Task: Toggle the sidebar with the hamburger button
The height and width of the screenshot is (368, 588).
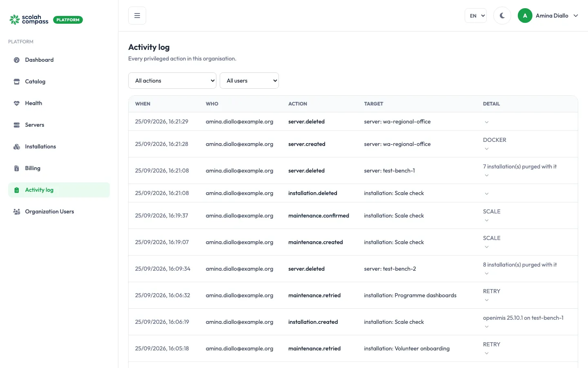Action: pyautogui.click(x=137, y=16)
